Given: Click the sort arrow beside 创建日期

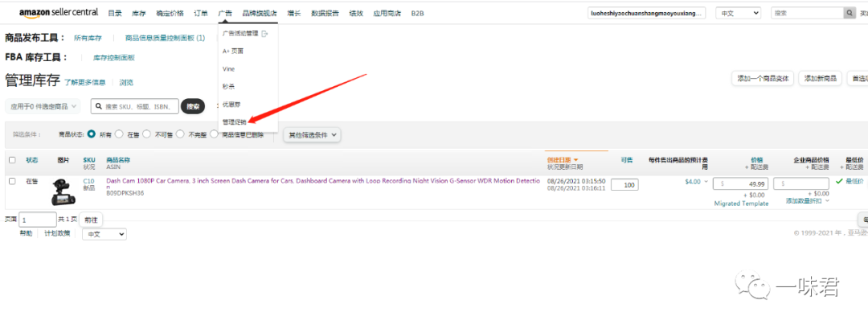Looking at the screenshot, I should [x=575, y=160].
